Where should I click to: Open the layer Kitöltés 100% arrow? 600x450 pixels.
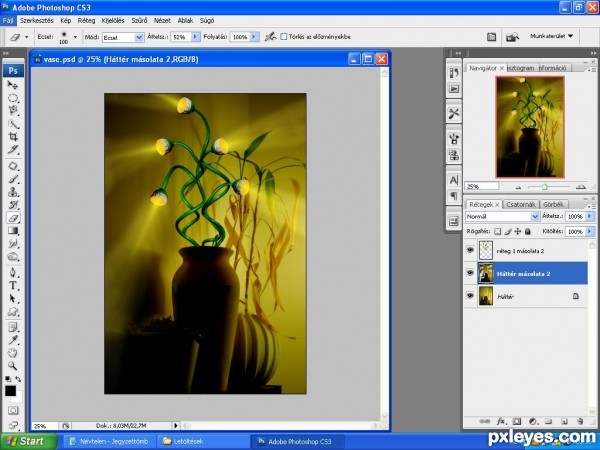(590, 232)
